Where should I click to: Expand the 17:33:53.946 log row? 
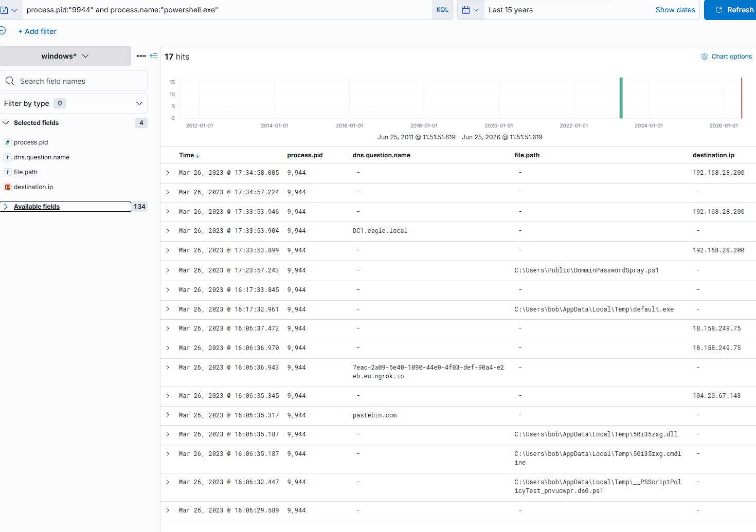168,212
